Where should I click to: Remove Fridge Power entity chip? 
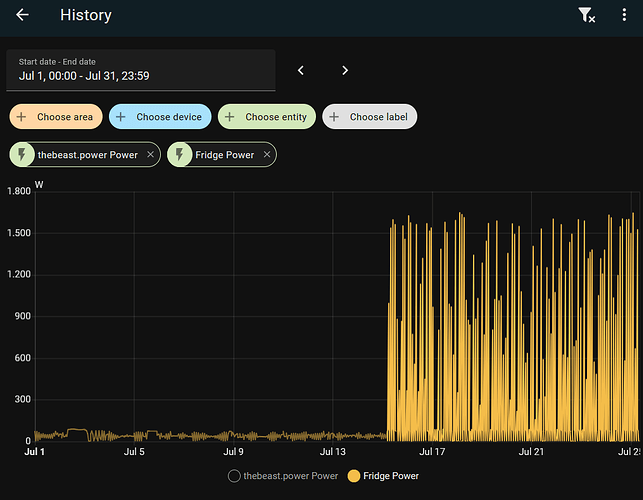pyautogui.click(x=267, y=154)
